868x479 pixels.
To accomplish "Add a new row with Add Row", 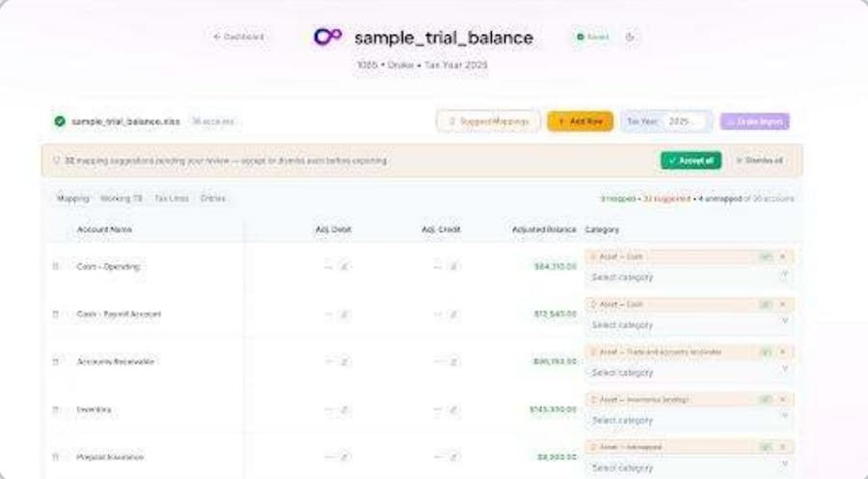I will 581,121.
